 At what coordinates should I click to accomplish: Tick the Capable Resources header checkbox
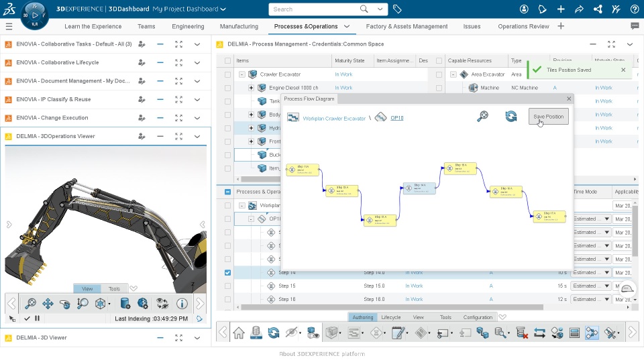pyautogui.click(x=439, y=61)
